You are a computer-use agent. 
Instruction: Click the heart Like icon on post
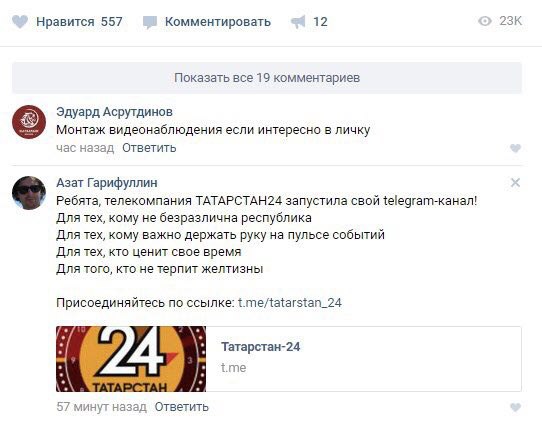tap(20, 22)
